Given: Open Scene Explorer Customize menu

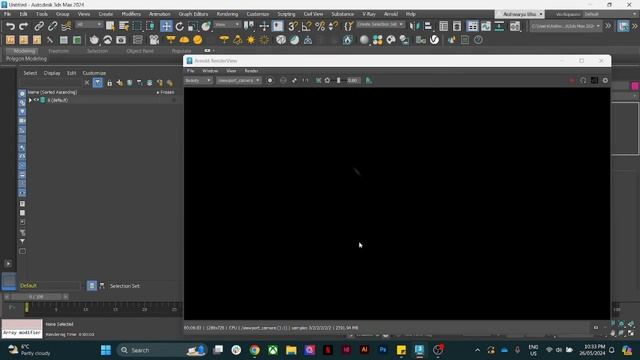Looking at the screenshot, I should coord(94,73).
